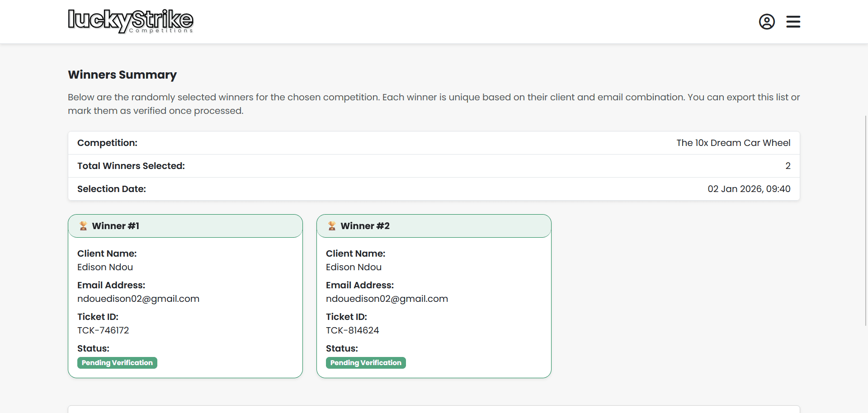
Task: Click Winner #1 email address ndouedison02@gmail.com
Action: (138, 299)
